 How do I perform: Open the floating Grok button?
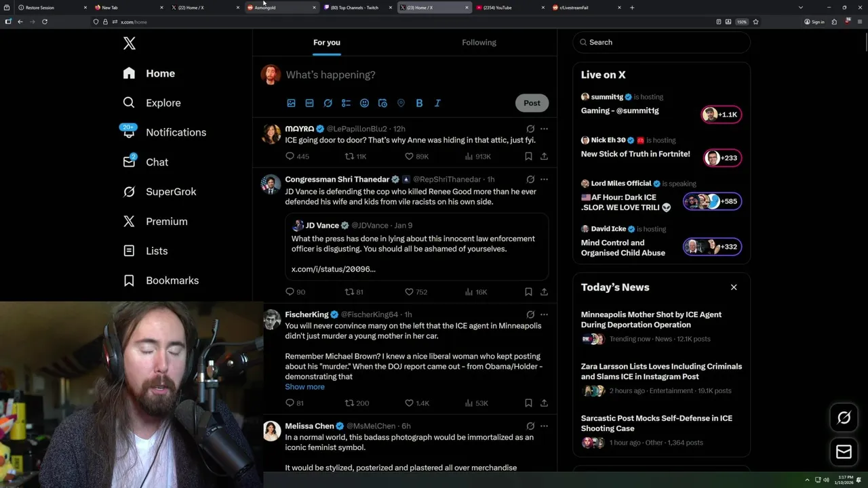844,418
